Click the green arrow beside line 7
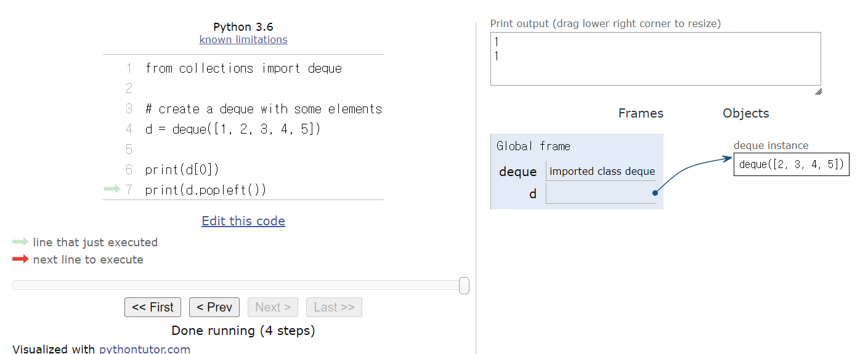The image size is (868, 354). [x=112, y=190]
